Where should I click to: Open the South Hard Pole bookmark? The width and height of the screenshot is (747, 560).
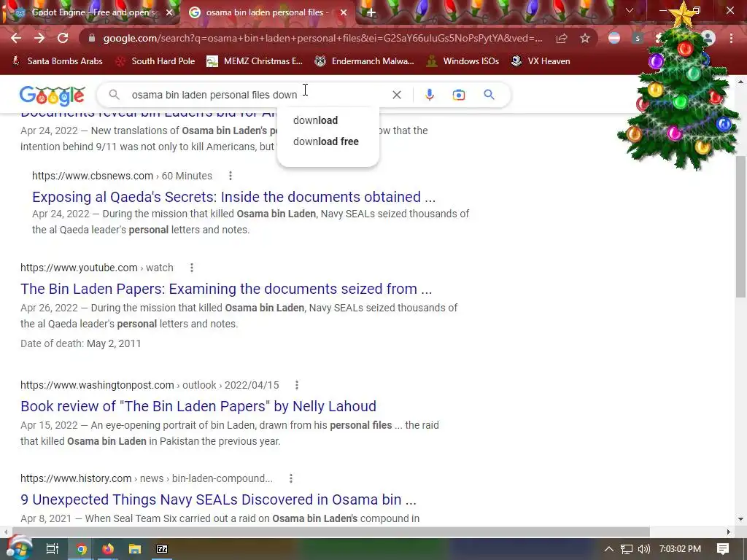pyautogui.click(x=156, y=61)
